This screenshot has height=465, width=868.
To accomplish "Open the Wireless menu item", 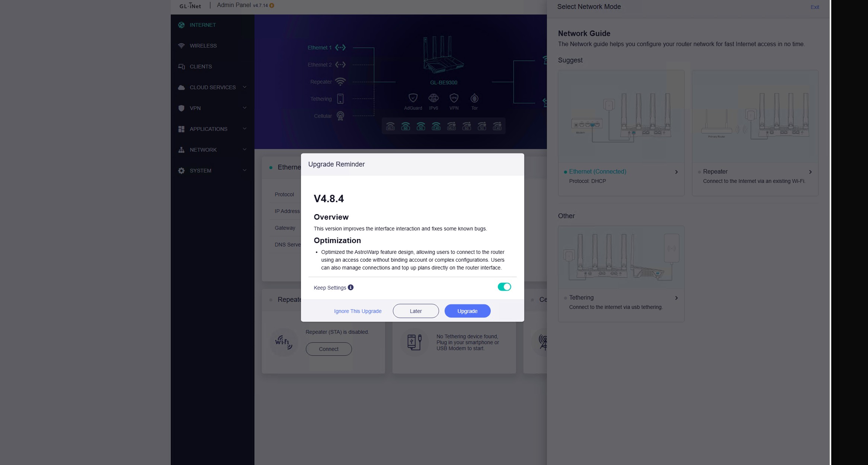I will click(203, 46).
